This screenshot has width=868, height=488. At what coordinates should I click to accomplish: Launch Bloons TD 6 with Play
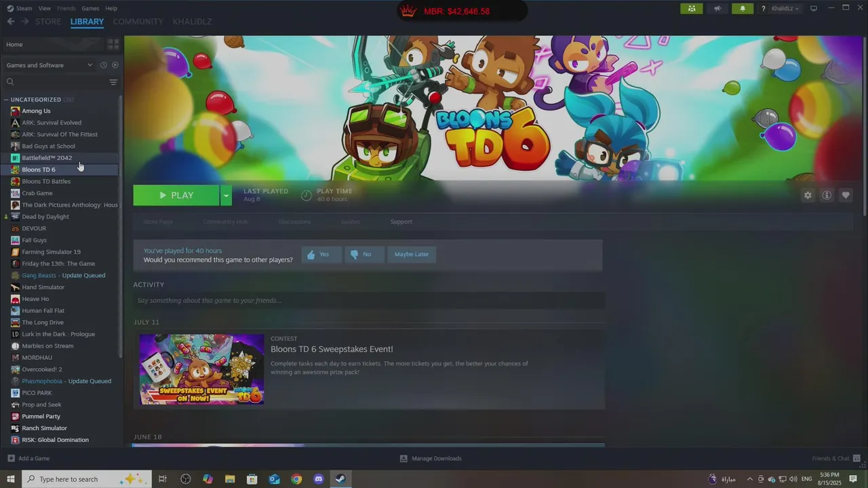coord(176,195)
